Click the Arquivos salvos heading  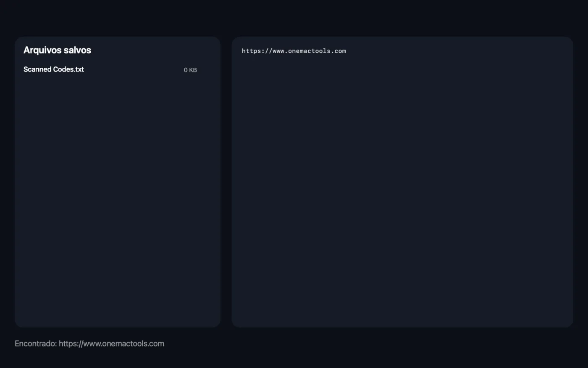(x=57, y=50)
